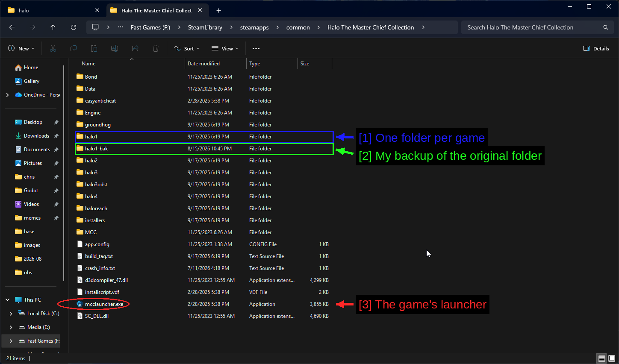Sort by the Size column header
The width and height of the screenshot is (619, 364).
[x=315, y=64]
